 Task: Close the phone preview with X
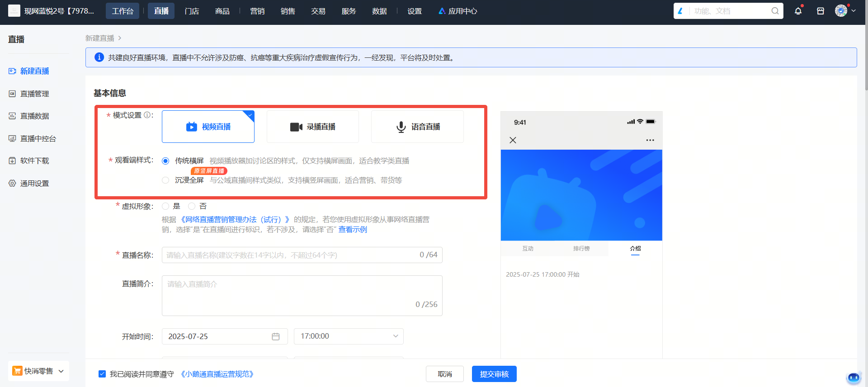point(513,140)
